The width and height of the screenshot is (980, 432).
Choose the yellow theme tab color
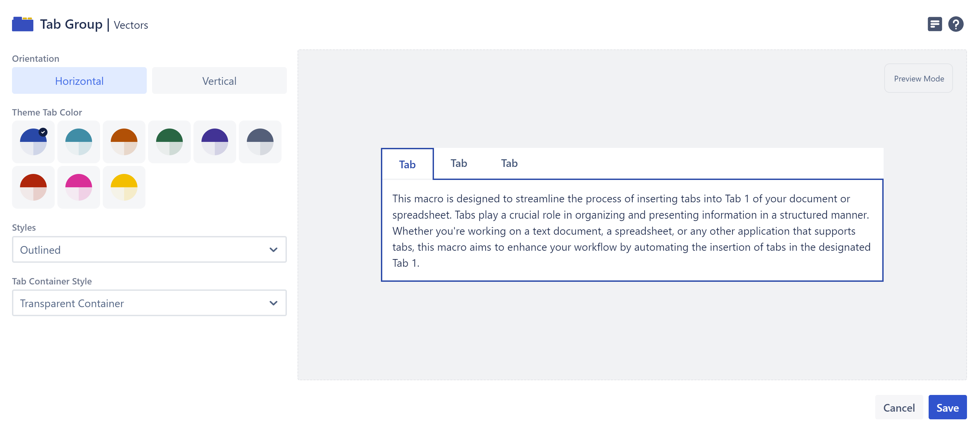[x=124, y=187]
